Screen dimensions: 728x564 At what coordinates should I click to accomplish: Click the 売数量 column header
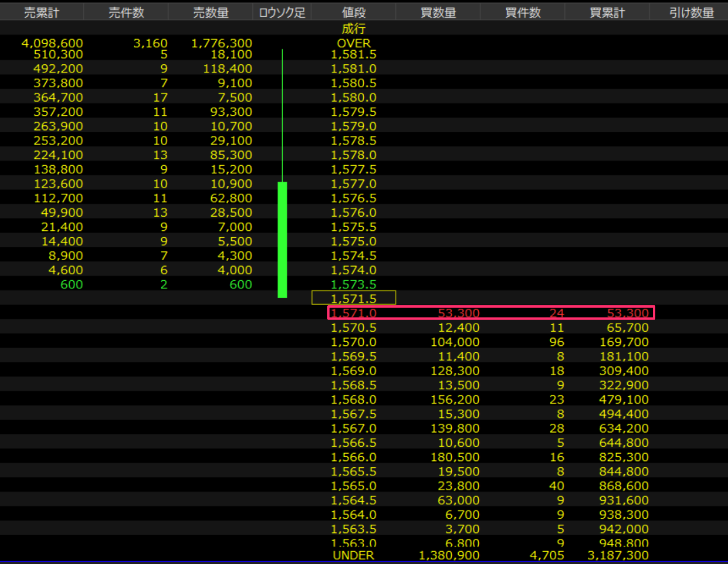211,13
